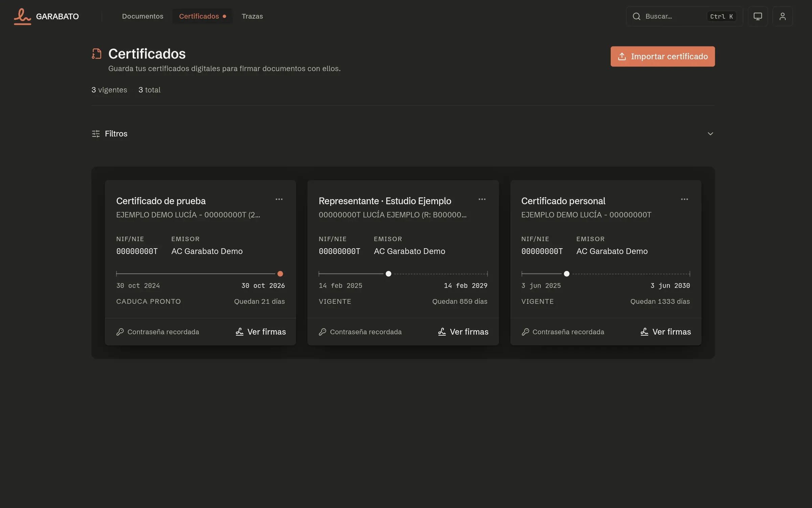This screenshot has height=508, width=812.
Task: Open more options for Certificado personal
Action: 684,199
